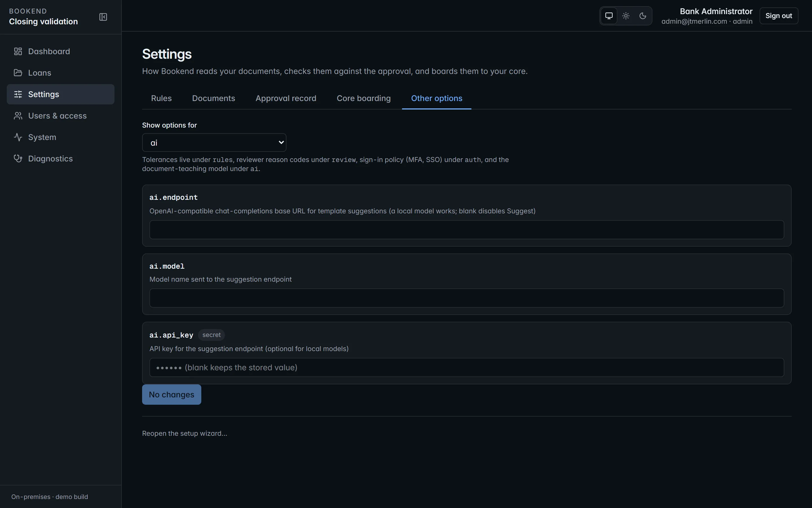The width and height of the screenshot is (812, 508).
Task: Focus the ai.model input field
Action: click(466, 298)
